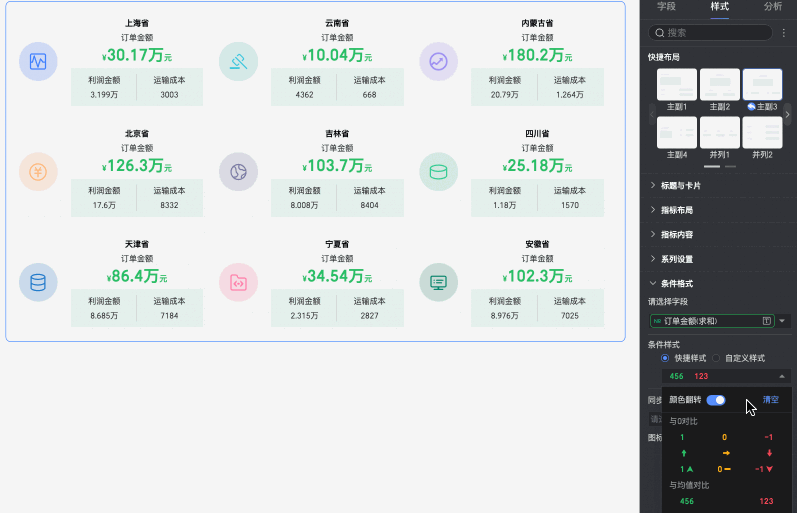
Task: Select the 主副3 layout thumbnail
Action: [x=762, y=85]
